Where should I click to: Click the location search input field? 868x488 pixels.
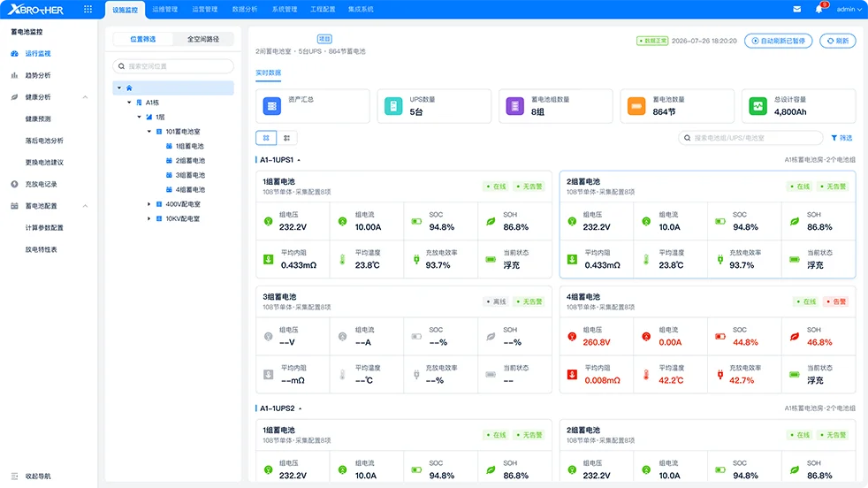coord(173,66)
